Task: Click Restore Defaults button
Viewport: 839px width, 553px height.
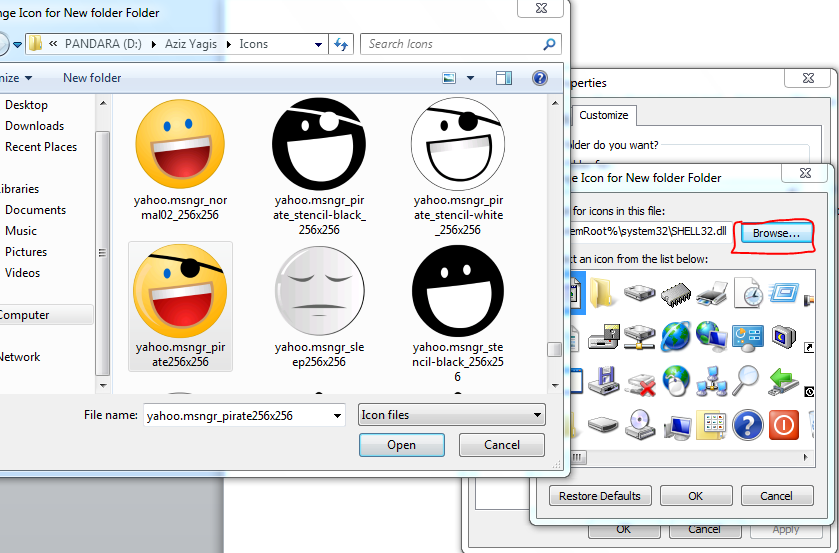Action: [x=600, y=496]
